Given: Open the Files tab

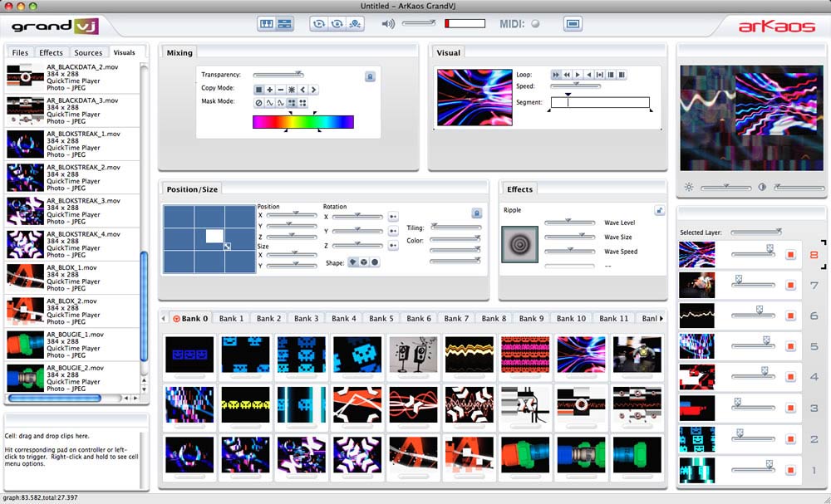Looking at the screenshot, I should point(20,52).
